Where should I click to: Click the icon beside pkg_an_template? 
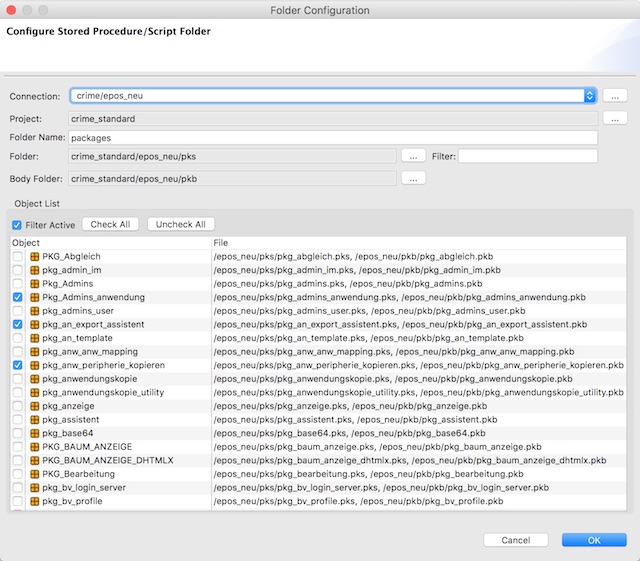[35, 338]
